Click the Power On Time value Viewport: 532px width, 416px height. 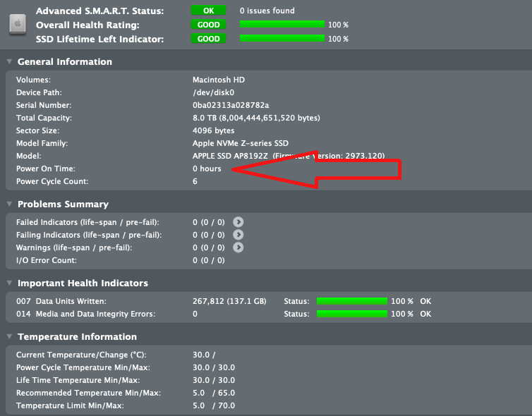(207, 169)
